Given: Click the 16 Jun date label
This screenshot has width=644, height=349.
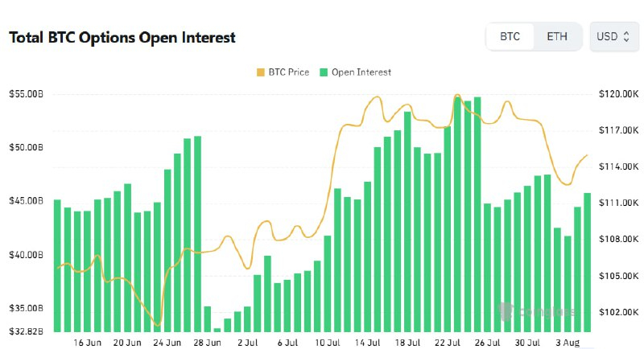Looking at the screenshot, I should pos(87,343).
